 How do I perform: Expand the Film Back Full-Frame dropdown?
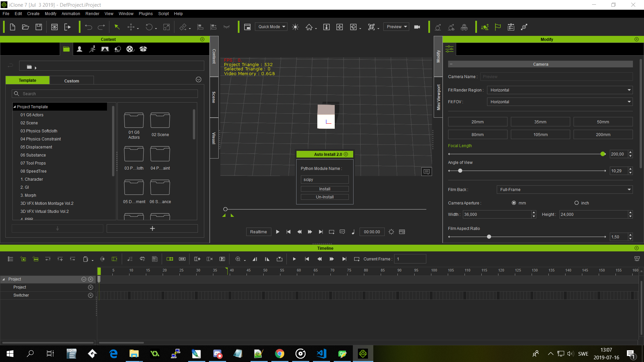[x=565, y=190]
